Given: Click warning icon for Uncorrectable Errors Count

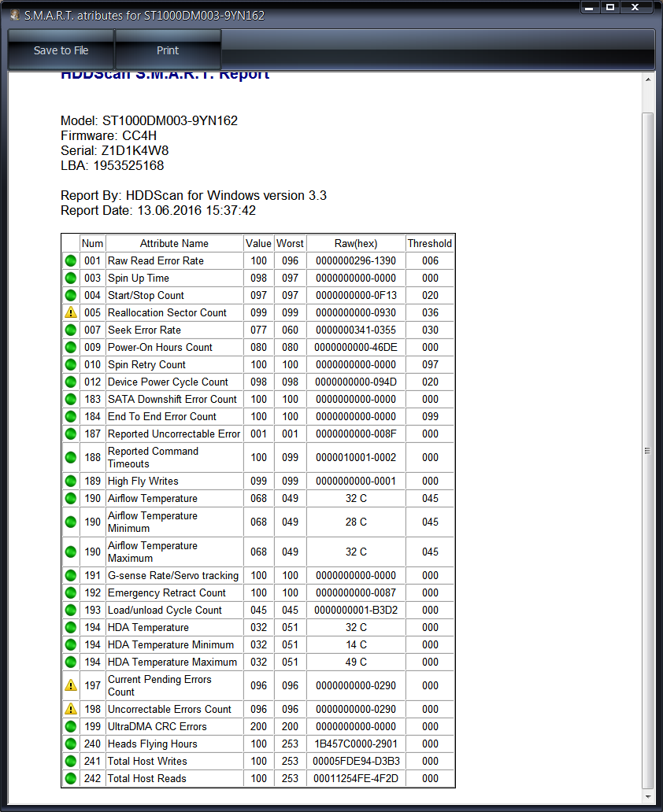Looking at the screenshot, I should point(71,709).
